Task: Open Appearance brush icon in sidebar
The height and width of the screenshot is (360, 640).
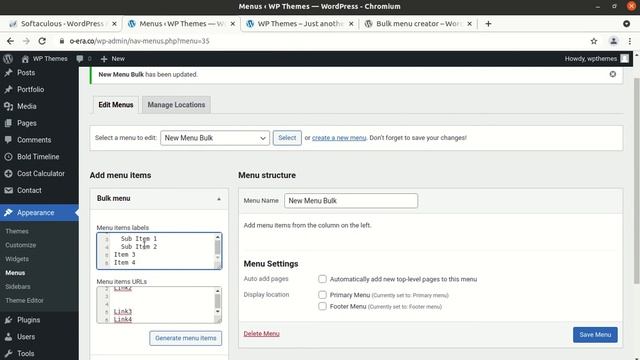Action: click(8, 213)
